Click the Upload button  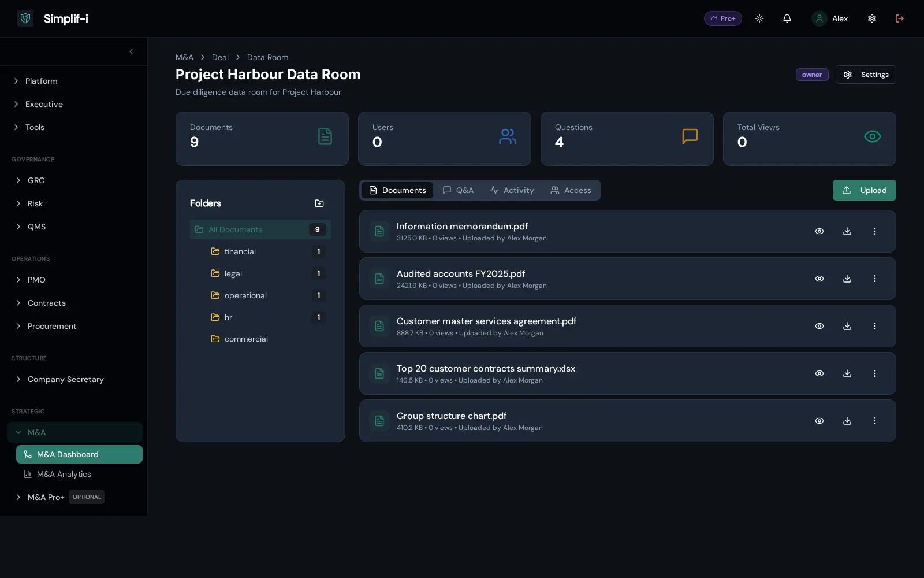865,190
